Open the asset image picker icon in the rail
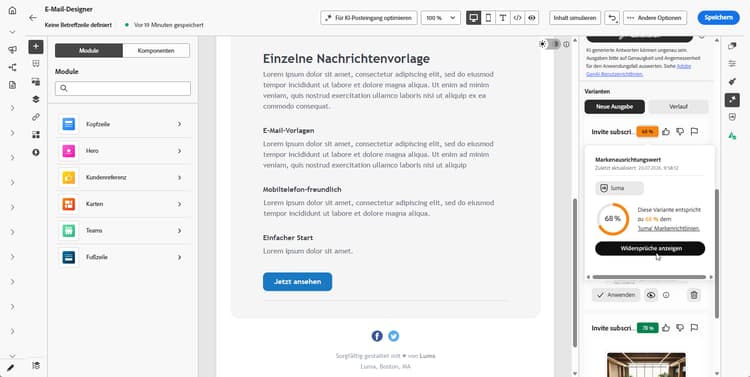 pos(36,81)
